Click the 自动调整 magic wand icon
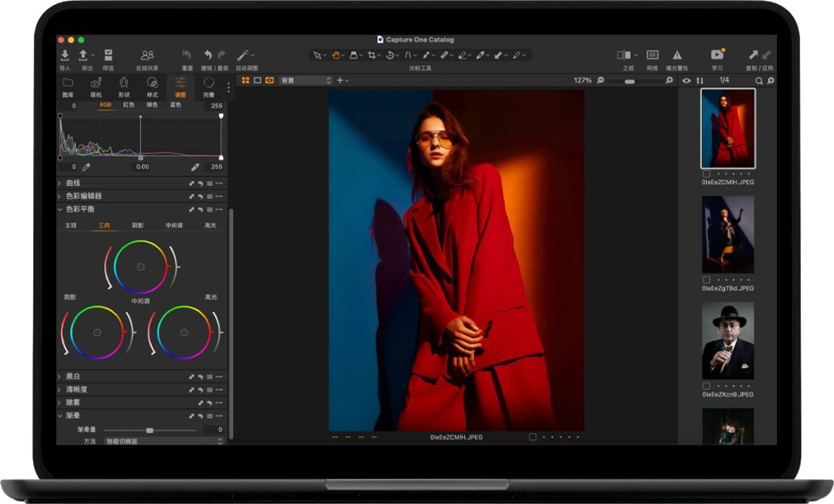Viewport: 834px width, 504px height. pos(244,55)
